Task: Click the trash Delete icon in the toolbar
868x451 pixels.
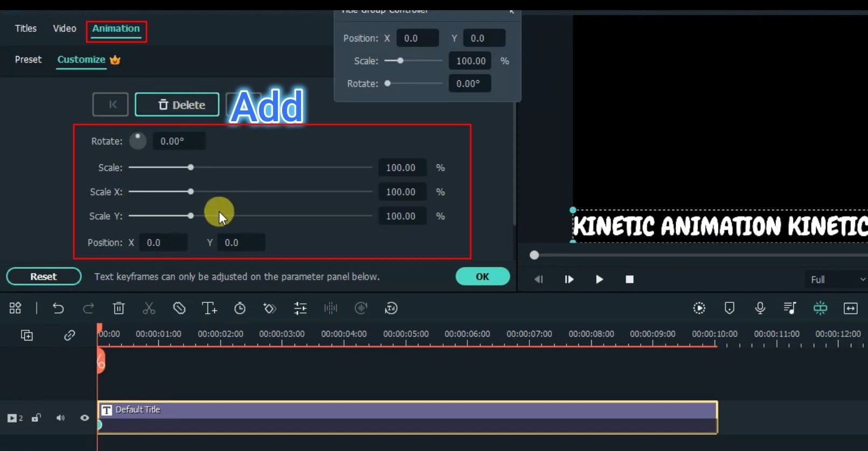Action: [118, 308]
